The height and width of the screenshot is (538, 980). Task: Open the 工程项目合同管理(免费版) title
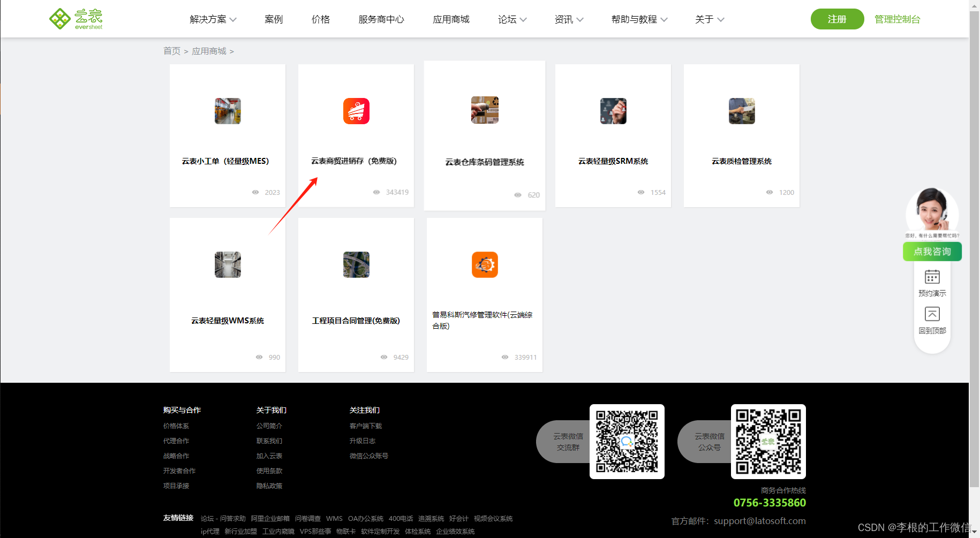coord(356,321)
